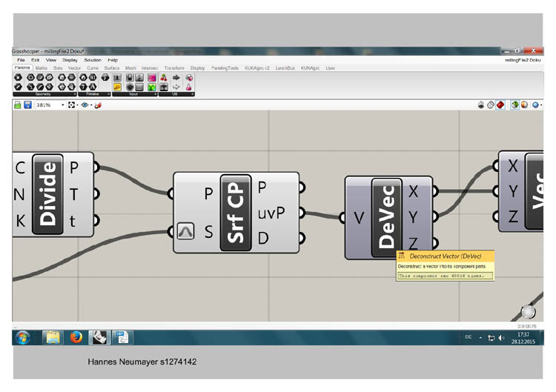Screen dimensions: 556x392
Task: Open a file with the green folder icon
Action: coord(17,105)
